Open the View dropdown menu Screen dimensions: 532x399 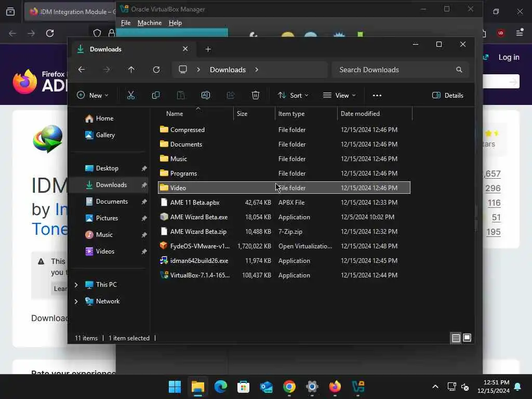point(339,96)
